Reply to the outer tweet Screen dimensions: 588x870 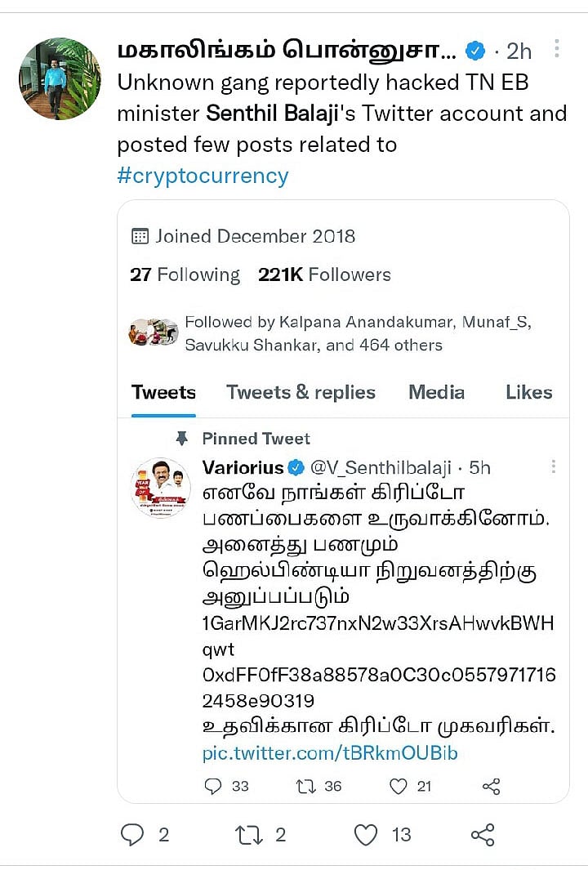[133, 834]
